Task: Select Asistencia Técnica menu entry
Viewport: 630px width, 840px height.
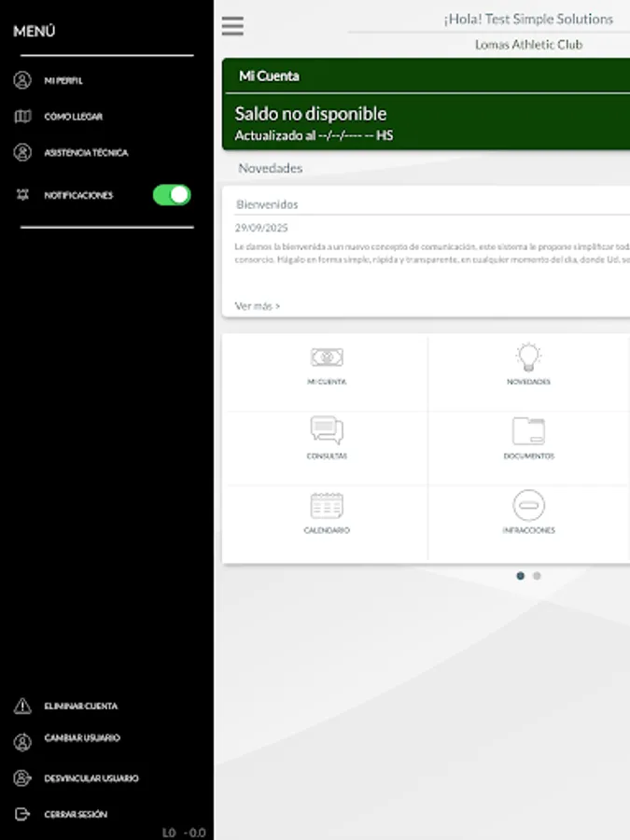Action: tap(86, 153)
